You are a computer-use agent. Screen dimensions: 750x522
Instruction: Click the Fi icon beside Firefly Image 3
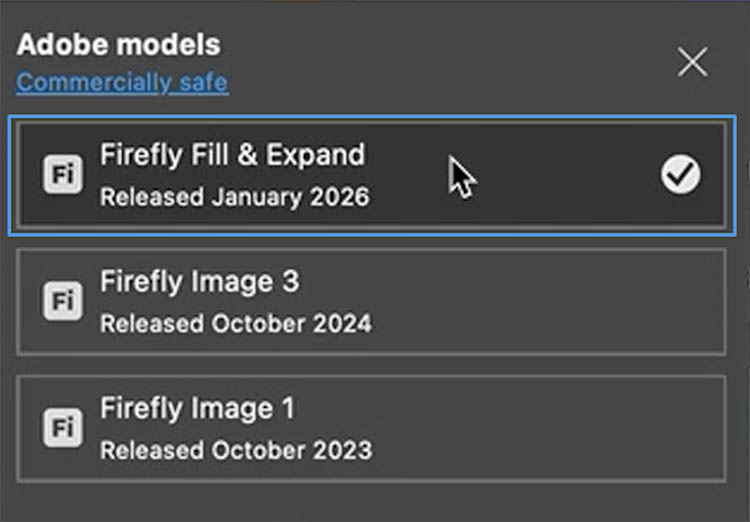[x=63, y=301]
